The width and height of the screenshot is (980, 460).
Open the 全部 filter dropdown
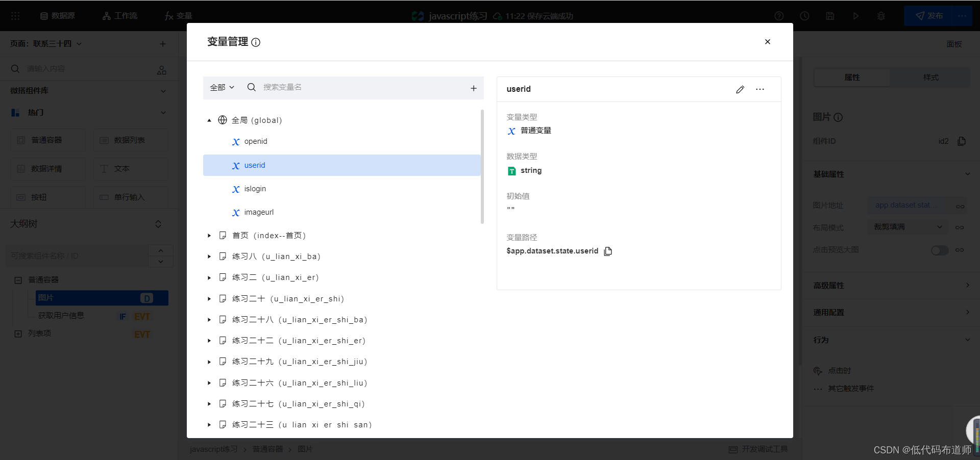[x=222, y=87]
